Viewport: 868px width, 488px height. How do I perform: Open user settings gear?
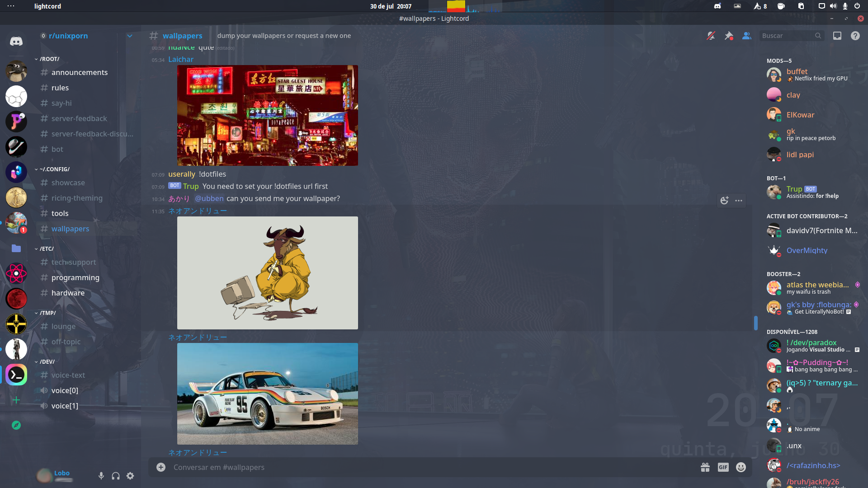pos(130,475)
